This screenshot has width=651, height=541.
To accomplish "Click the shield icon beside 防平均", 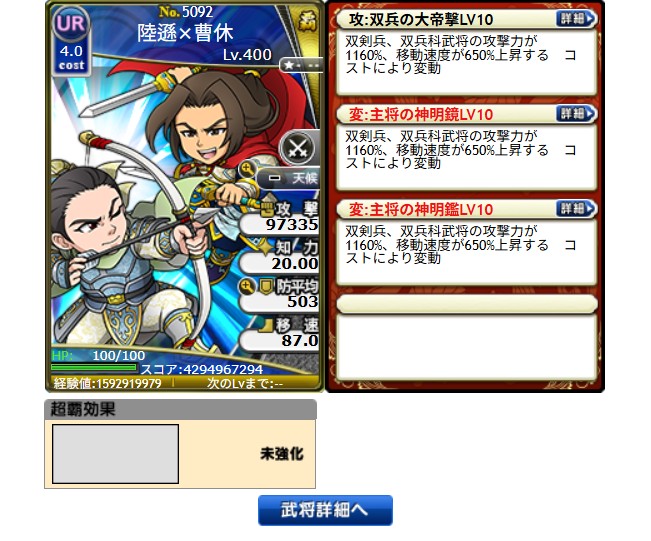I will [266, 286].
